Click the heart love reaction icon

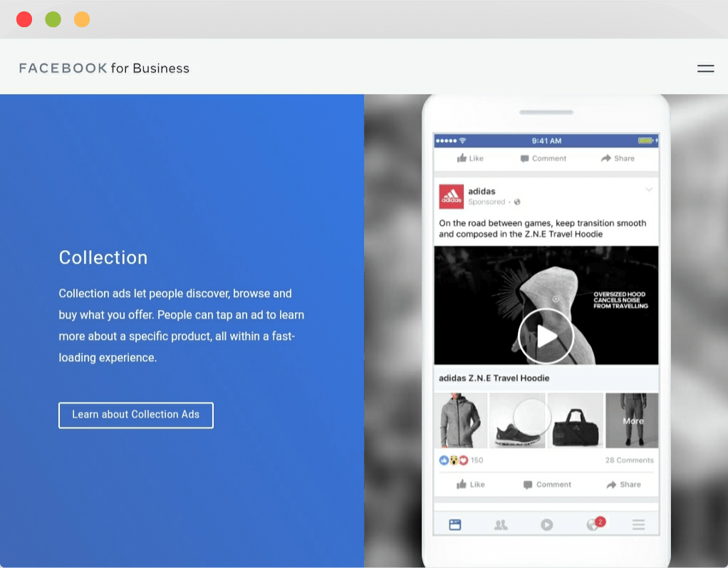tap(463, 460)
